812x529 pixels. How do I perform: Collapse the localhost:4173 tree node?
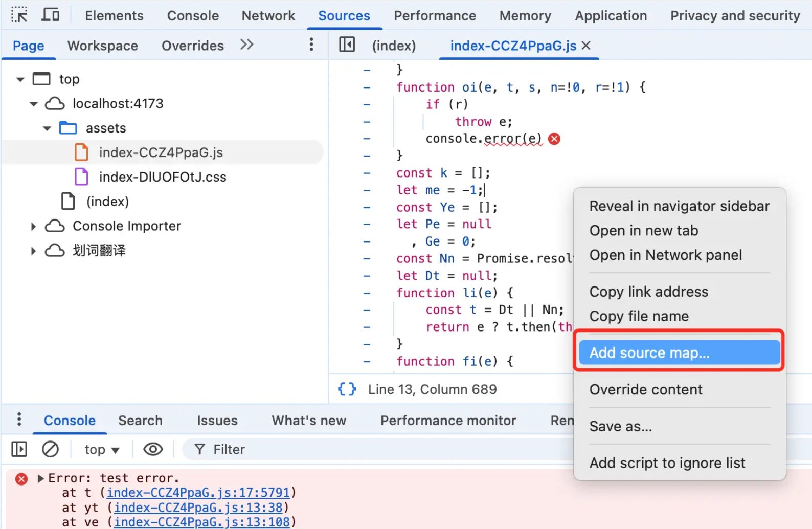click(34, 104)
